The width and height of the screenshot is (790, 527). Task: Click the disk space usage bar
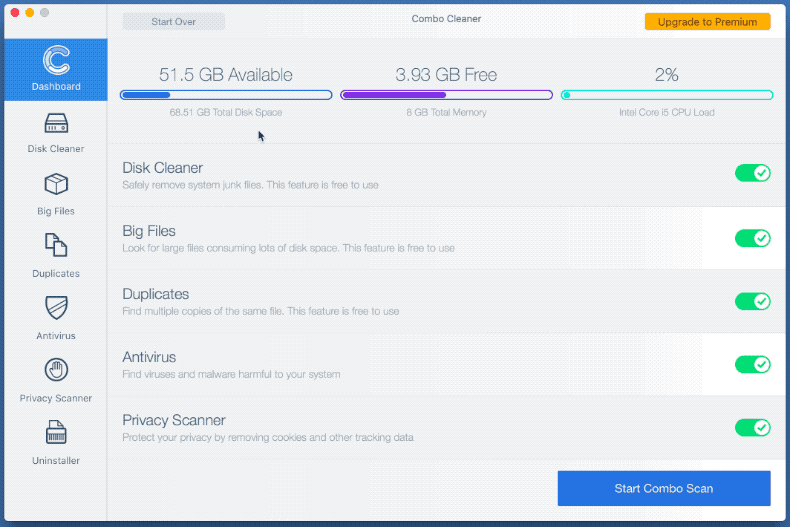coord(226,96)
